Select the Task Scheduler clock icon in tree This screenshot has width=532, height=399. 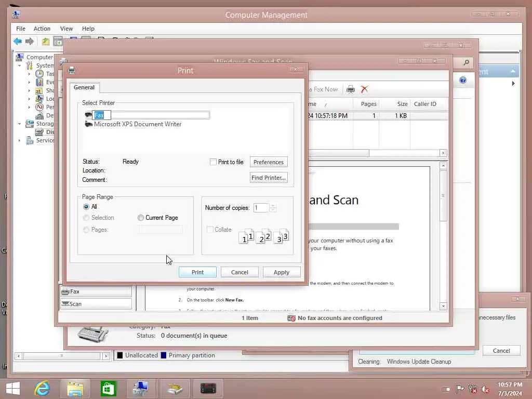pos(39,74)
